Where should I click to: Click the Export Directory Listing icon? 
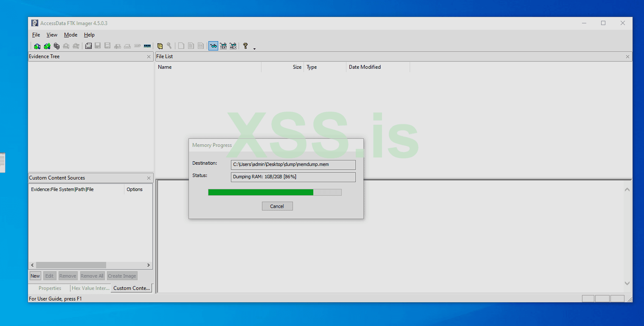201,46
